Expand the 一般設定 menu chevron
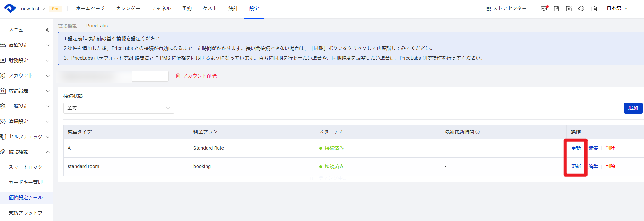 [x=48, y=106]
